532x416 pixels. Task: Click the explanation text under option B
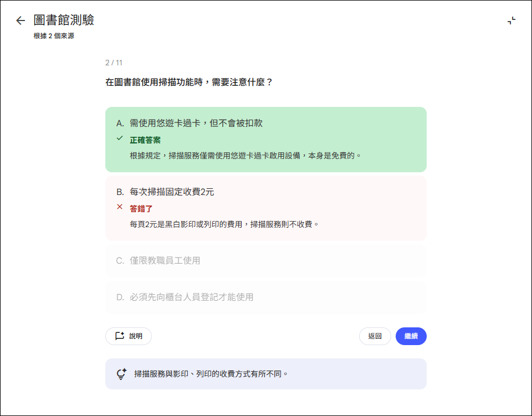pyautogui.click(x=224, y=224)
